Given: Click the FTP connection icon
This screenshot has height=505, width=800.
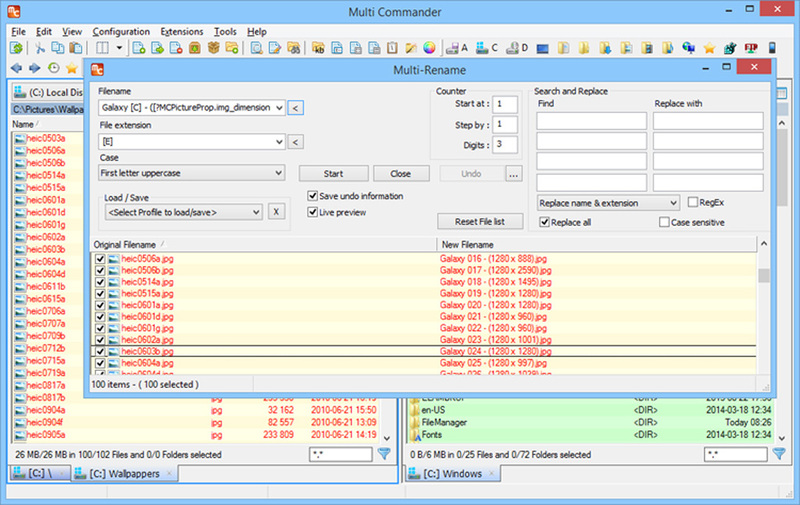Looking at the screenshot, I should click(751, 48).
